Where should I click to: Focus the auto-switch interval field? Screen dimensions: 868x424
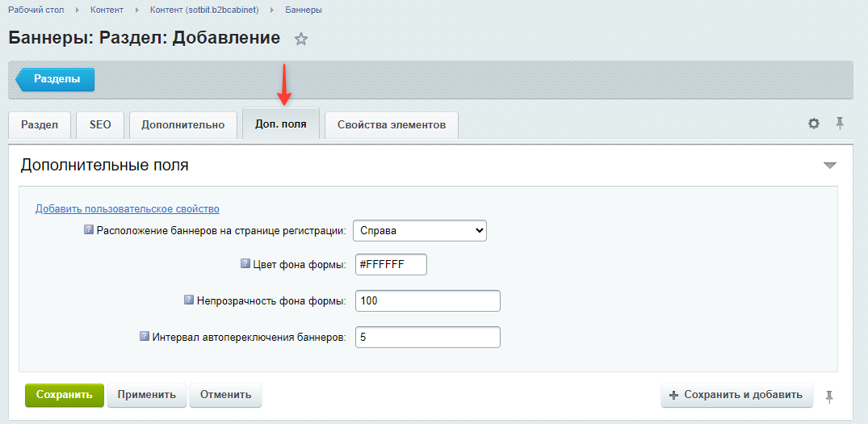coord(427,337)
